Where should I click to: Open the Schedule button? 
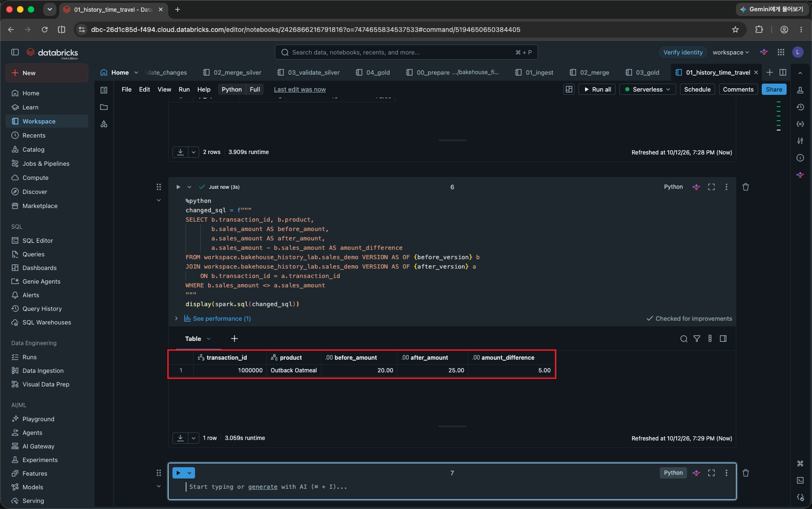(x=697, y=89)
